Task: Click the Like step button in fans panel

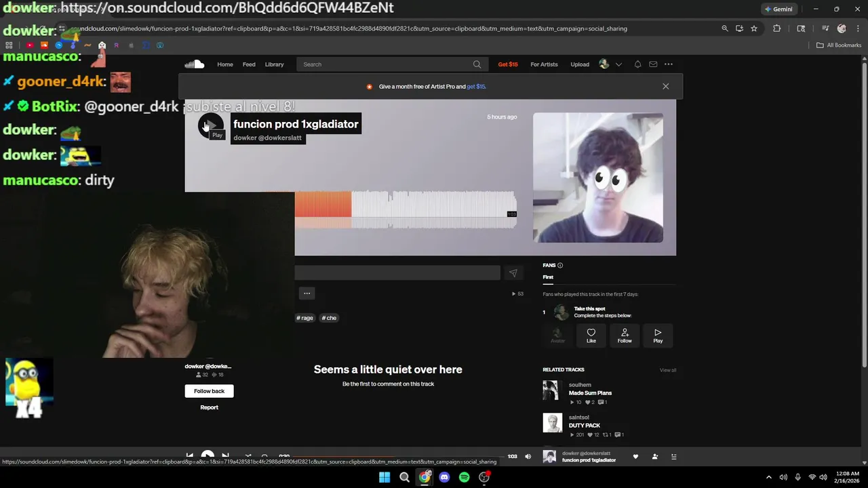Action: (591, 336)
